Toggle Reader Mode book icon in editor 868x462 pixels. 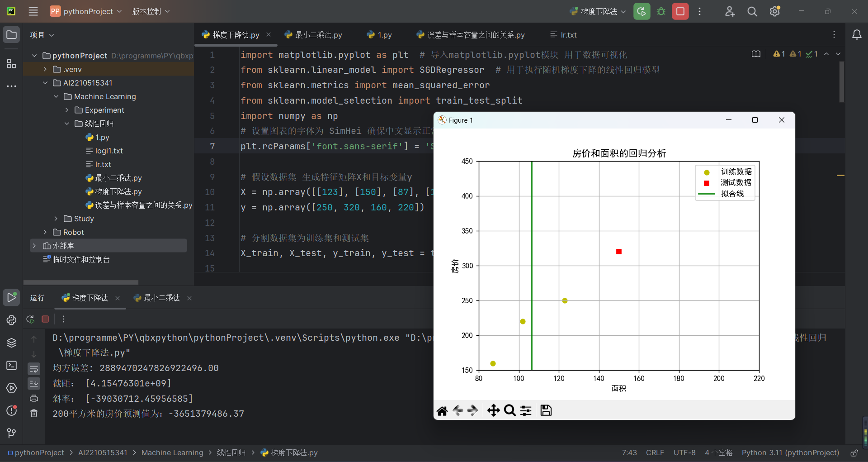click(756, 54)
